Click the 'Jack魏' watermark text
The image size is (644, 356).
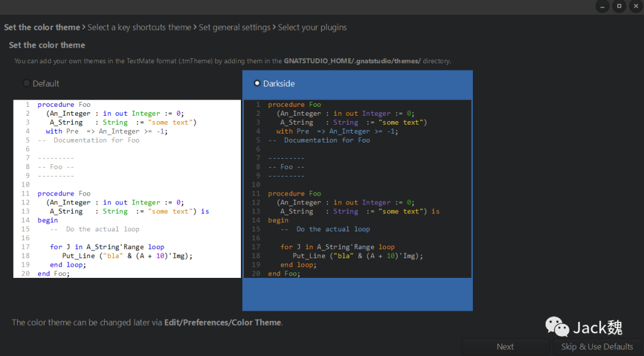597,327
